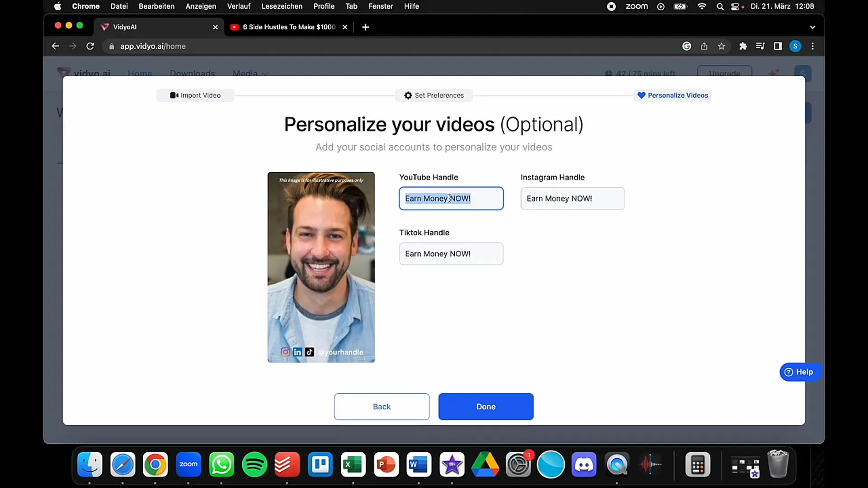Select the YouTube Handle input field
This screenshot has width=868, height=488.
451,198
